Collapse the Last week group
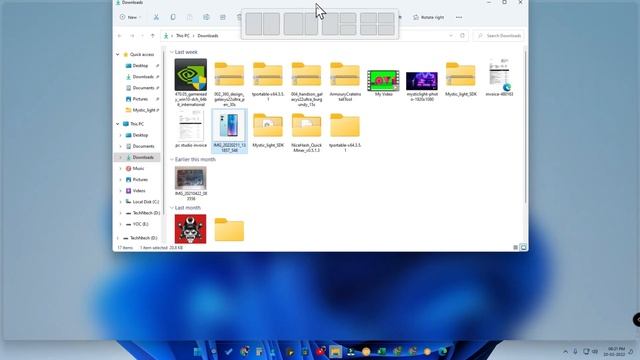The height and width of the screenshot is (360, 640). 172,52
